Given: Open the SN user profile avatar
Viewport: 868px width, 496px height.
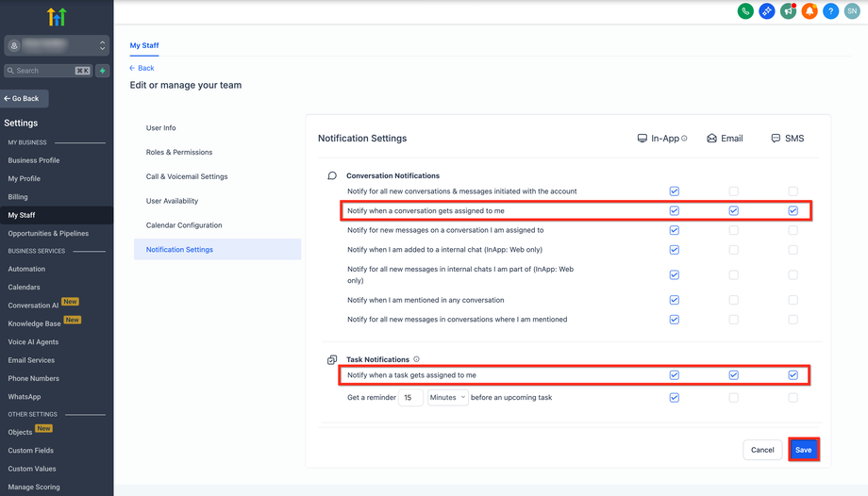Looking at the screenshot, I should tap(852, 11).
